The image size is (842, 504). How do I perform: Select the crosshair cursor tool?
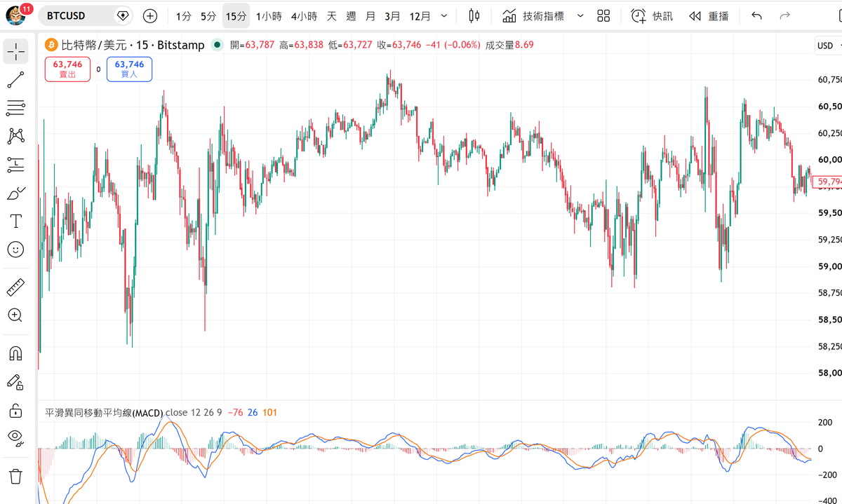[x=15, y=50]
